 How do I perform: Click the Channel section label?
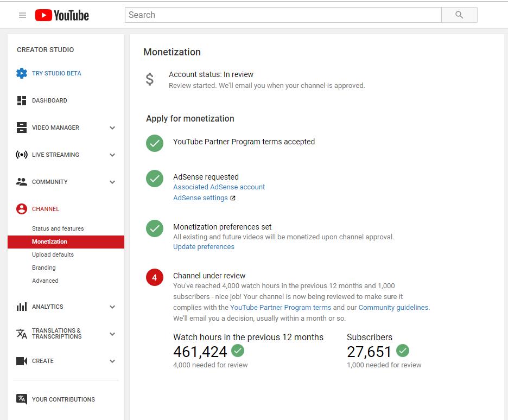click(46, 209)
